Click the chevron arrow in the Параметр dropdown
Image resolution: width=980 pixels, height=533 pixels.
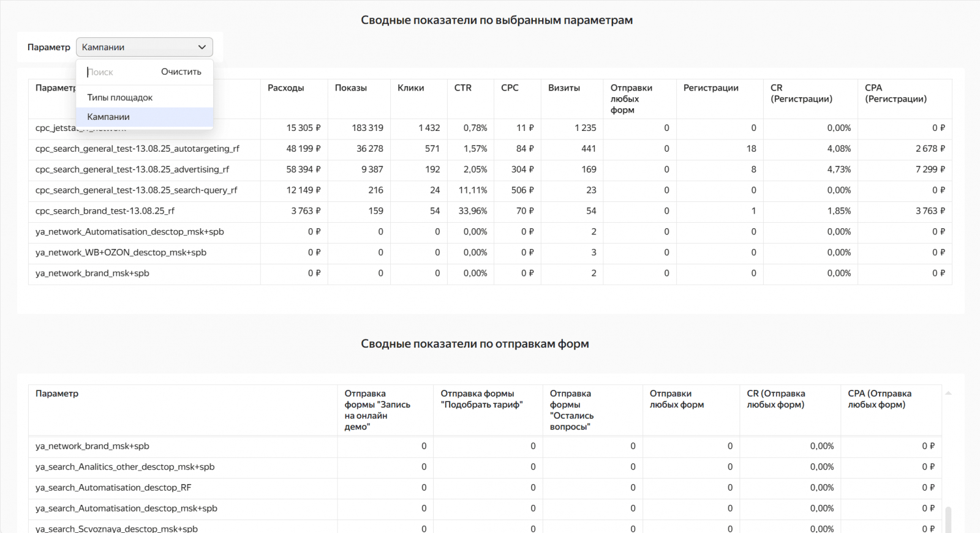point(202,47)
